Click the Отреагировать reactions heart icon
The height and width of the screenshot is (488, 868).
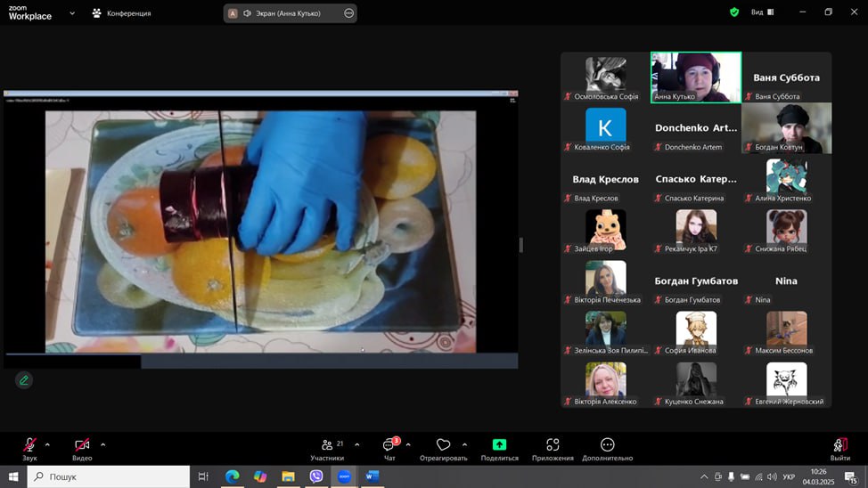click(x=443, y=445)
